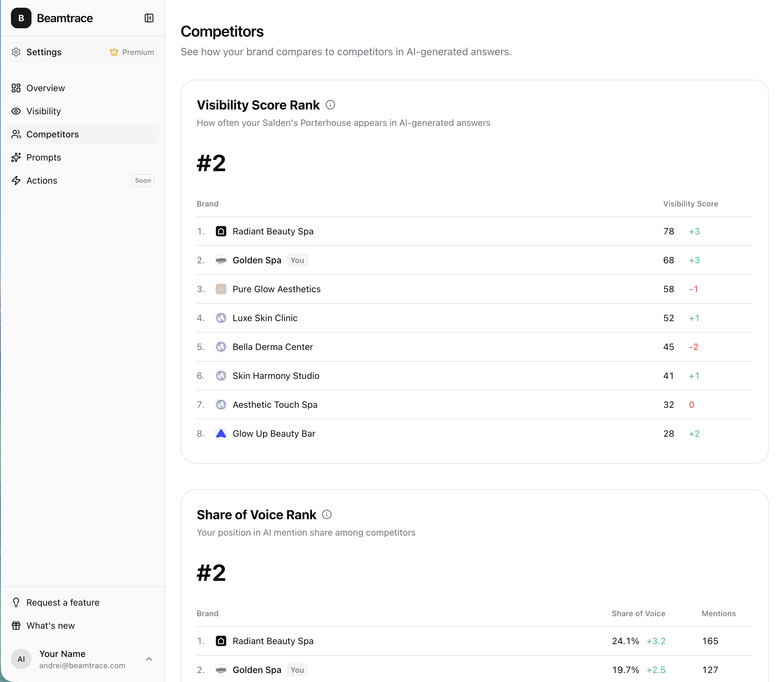Viewport: 784px width, 682px height.
Task: Expand the user account menu chevron
Action: tap(149, 659)
